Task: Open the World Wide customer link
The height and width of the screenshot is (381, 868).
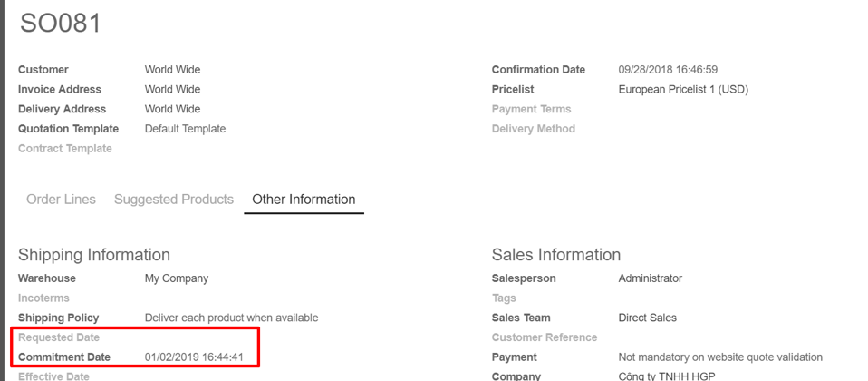Action: tap(173, 70)
